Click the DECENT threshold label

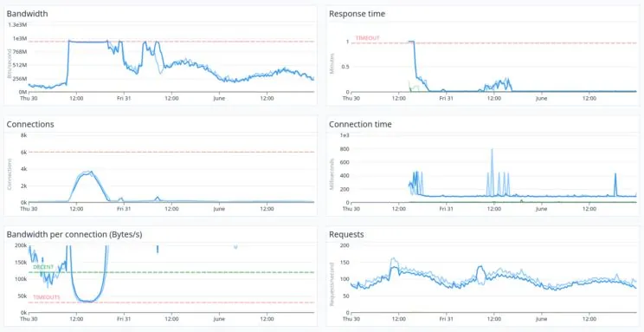tap(43, 267)
